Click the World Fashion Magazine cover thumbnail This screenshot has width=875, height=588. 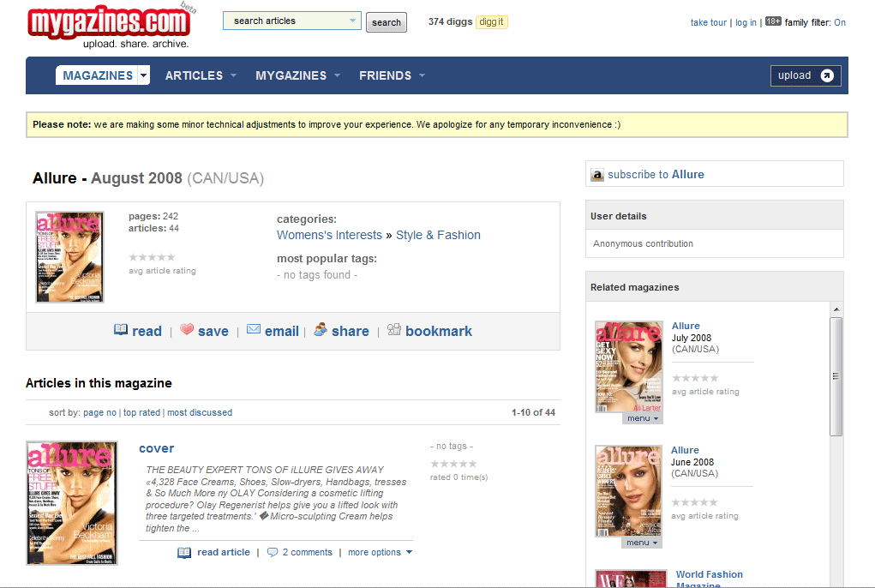tap(631, 579)
